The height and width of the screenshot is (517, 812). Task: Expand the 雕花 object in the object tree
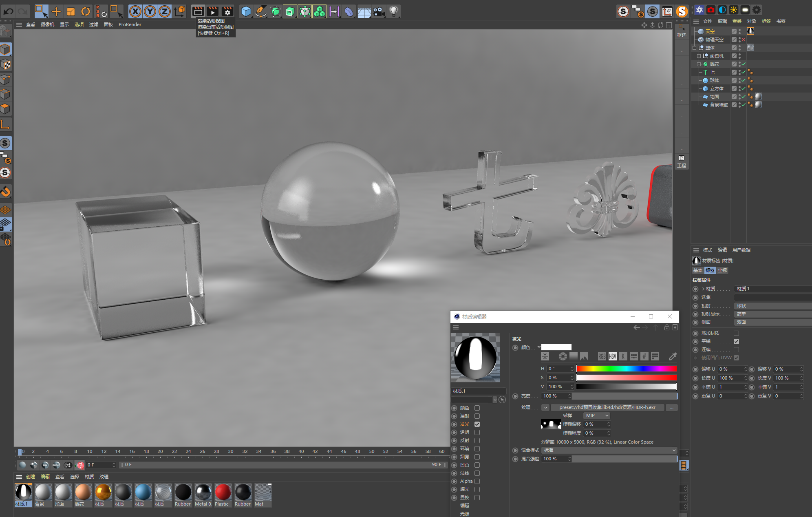pyautogui.click(x=699, y=64)
